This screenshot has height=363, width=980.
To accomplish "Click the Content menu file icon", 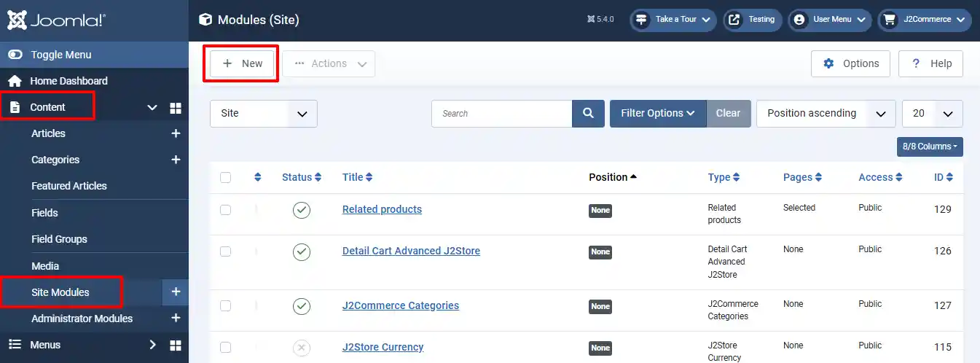I will [15, 107].
